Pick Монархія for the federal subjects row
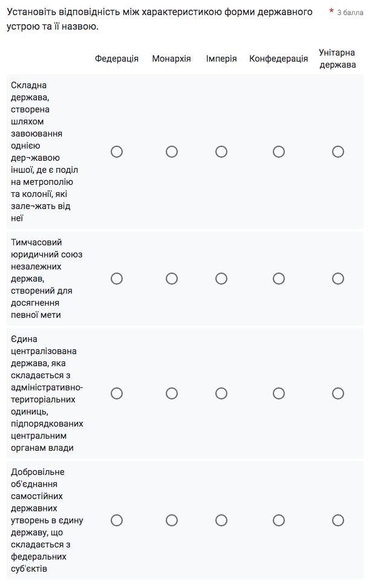Viewport: 375px width, 588px height. pyautogui.click(x=172, y=520)
